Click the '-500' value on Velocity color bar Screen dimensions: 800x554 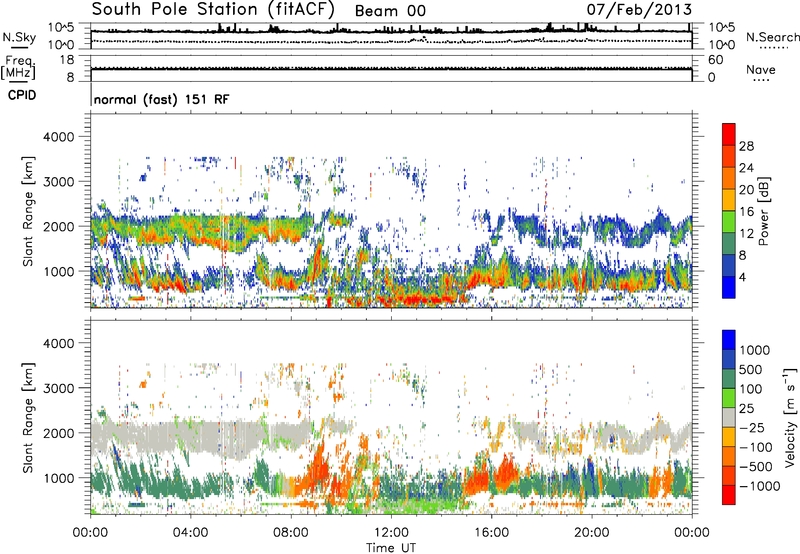pos(756,467)
